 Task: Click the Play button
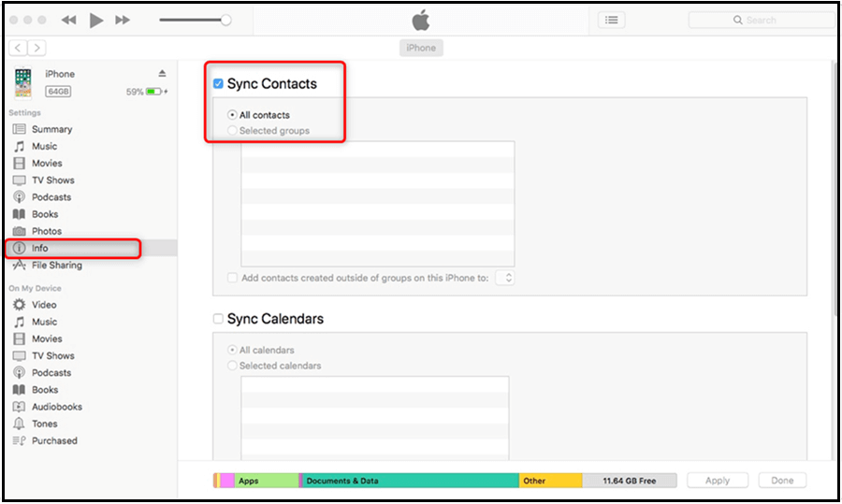point(96,20)
